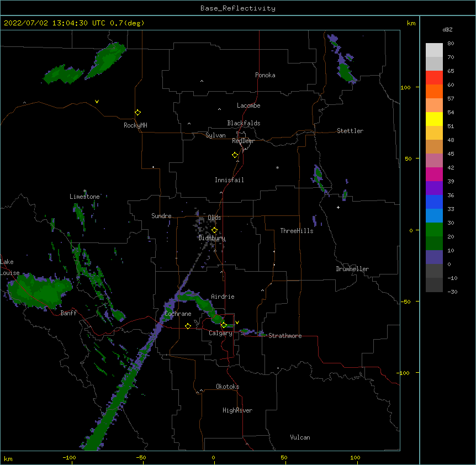The image size is (476, 465).
Task: Click the Banff label
Action: (x=68, y=313)
